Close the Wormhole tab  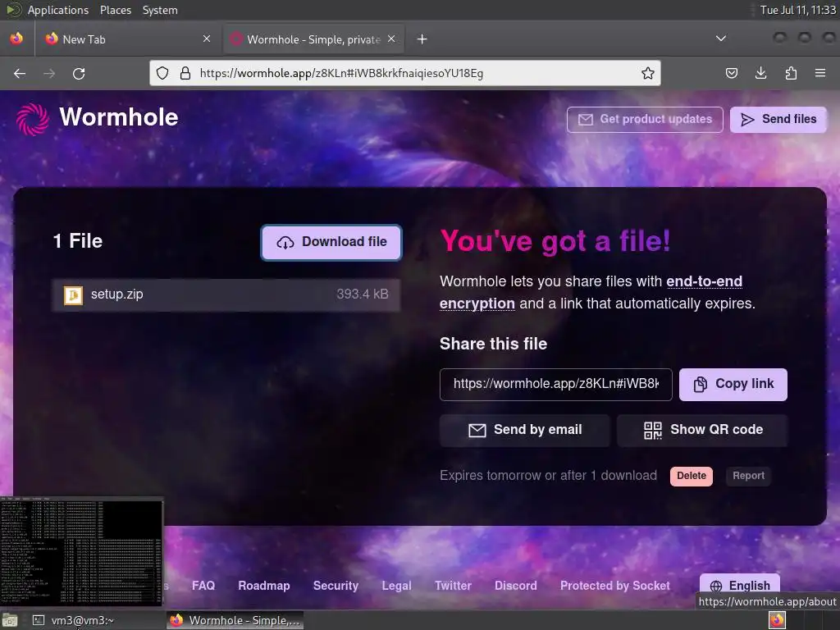pos(391,39)
